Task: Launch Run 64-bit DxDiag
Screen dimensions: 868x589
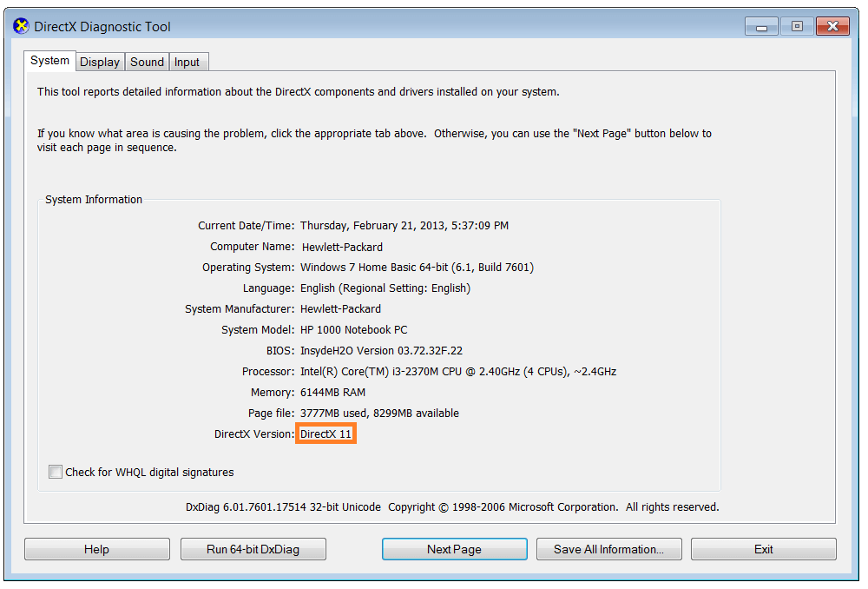Action: (253, 549)
